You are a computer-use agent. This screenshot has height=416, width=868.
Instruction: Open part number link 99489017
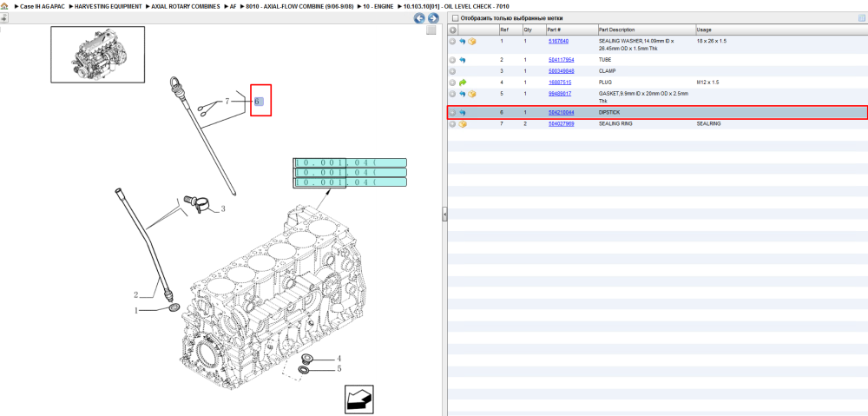560,94
